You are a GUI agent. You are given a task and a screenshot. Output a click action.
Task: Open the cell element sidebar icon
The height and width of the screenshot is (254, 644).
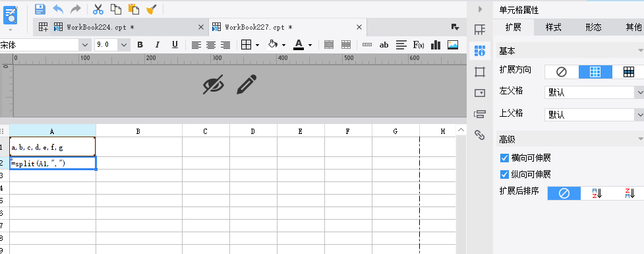pyautogui.click(x=480, y=30)
